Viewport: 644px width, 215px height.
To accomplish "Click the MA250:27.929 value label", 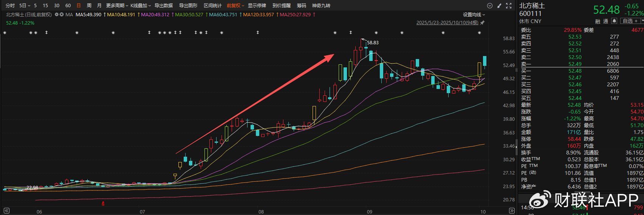I will tap(295, 15).
